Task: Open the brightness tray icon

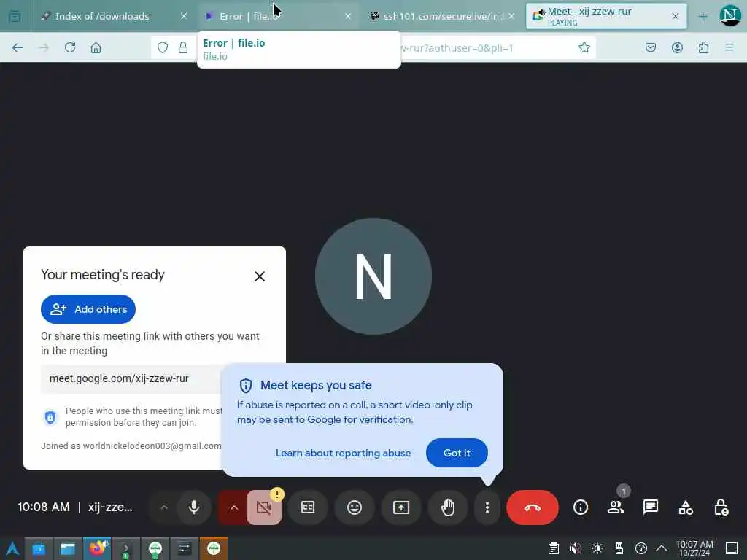Action: 597,548
